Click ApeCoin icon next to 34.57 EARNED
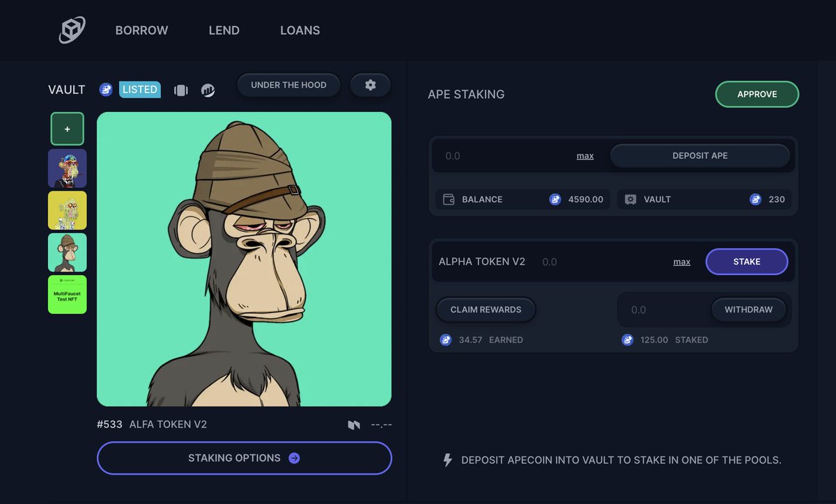Screen dimensions: 836x504 pyautogui.click(x=446, y=340)
